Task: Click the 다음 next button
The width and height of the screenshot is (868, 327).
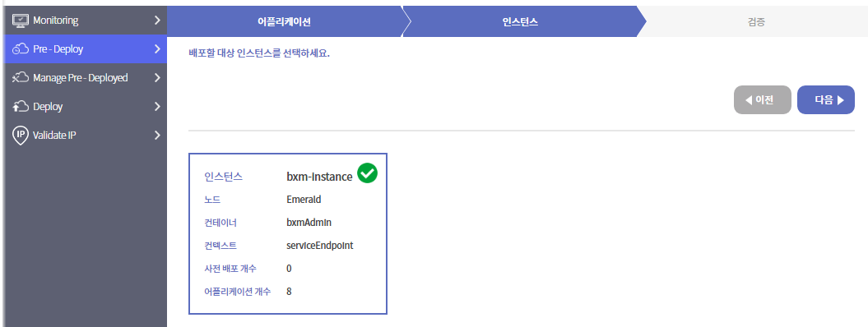Action: click(x=826, y=100)
